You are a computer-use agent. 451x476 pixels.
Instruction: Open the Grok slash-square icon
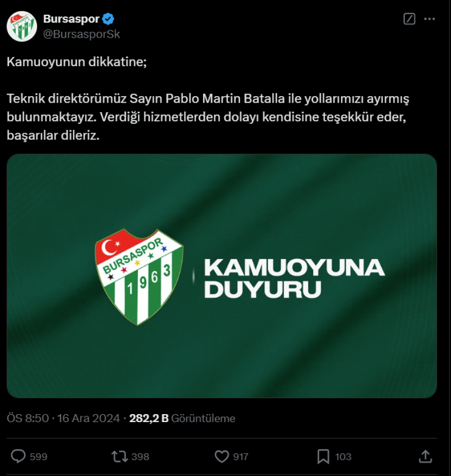click(x=409, y=19)
